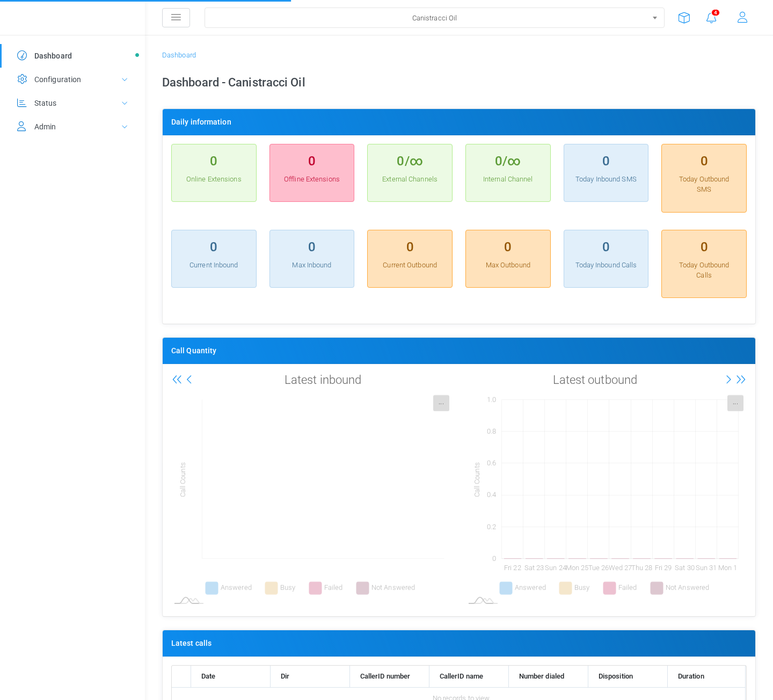This screenshot has height=700, width=773.
Task: Toggle Answered series in inbound chart legend
Action: pos(229,588)
